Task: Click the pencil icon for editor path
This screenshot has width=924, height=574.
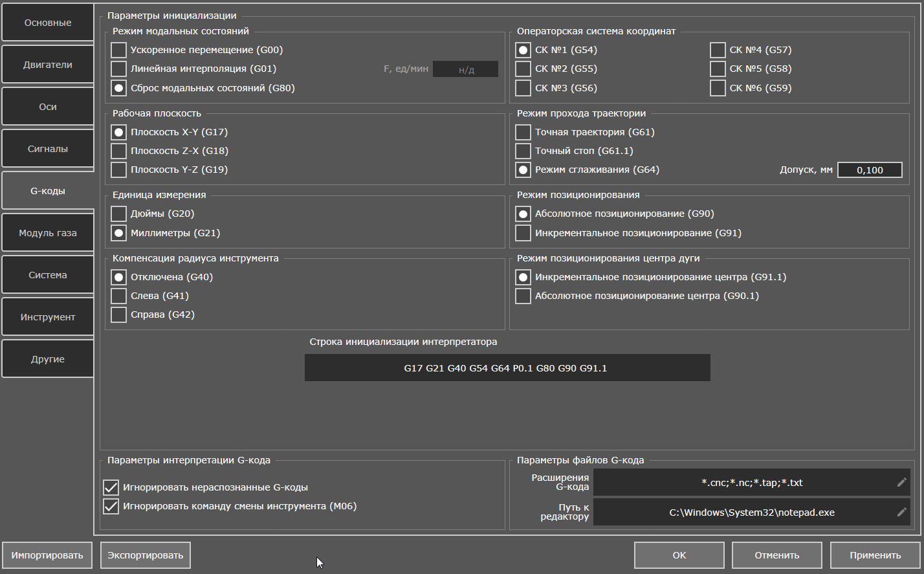Action: pos(901,512)
